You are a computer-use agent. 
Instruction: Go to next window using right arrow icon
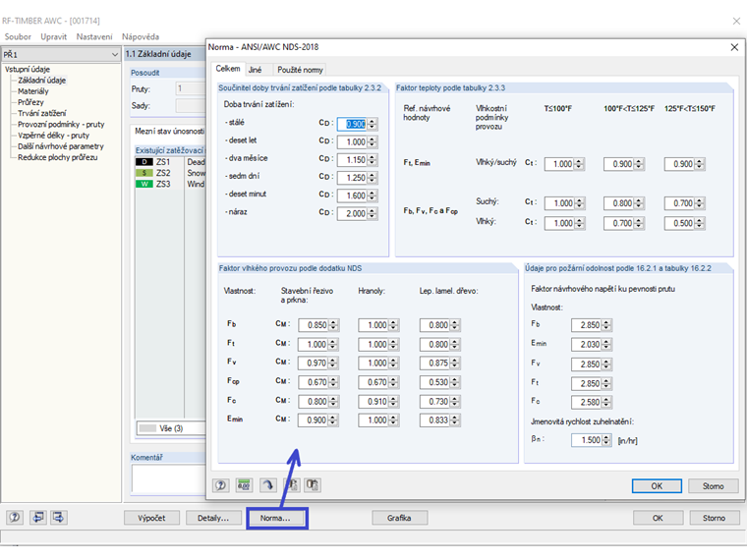(x=59, y=517)
